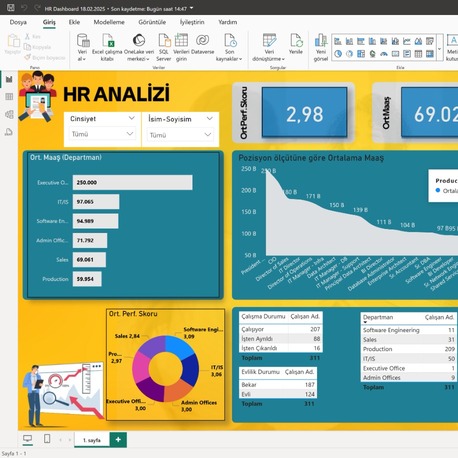Image resolution: width=458 pixels, height=458 pixels.
Task: Switch to Report view in left sidebar
Action: coord(9,79)
